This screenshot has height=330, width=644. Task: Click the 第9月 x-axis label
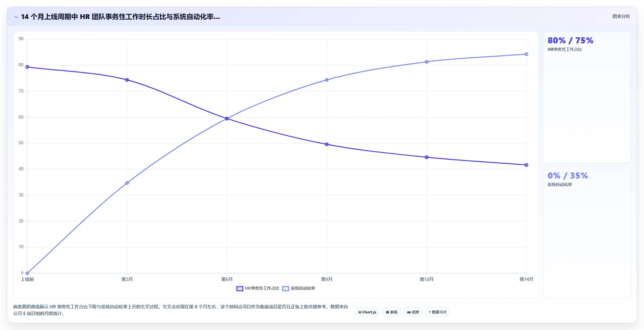[x=327, y=280]
